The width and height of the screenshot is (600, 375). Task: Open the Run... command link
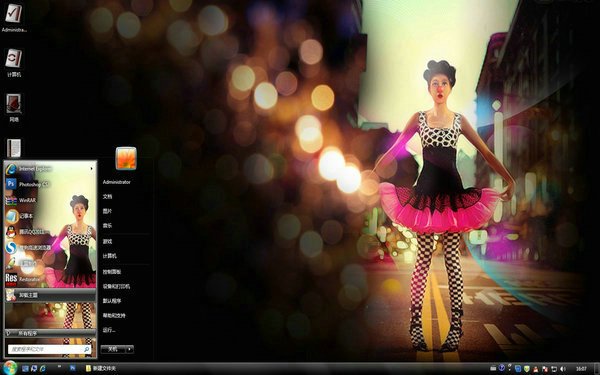109,330
